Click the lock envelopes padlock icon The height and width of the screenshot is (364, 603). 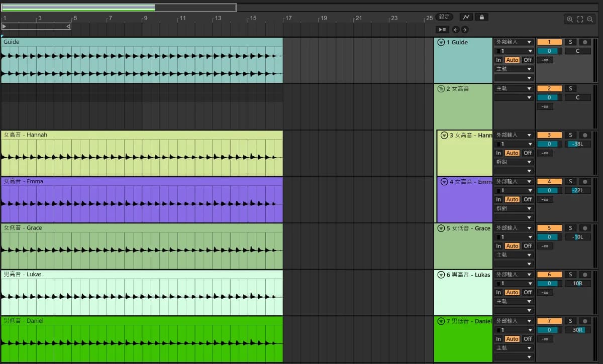click(x=482, y=17)
